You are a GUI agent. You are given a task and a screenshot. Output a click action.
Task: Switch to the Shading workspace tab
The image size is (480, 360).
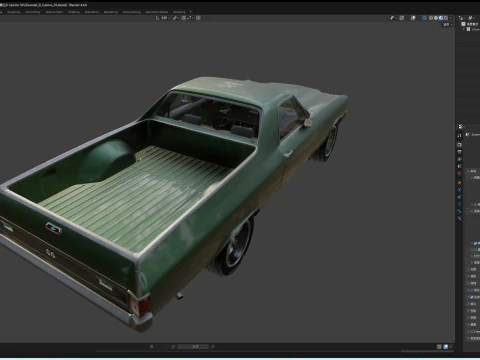[x=74, y=12]
